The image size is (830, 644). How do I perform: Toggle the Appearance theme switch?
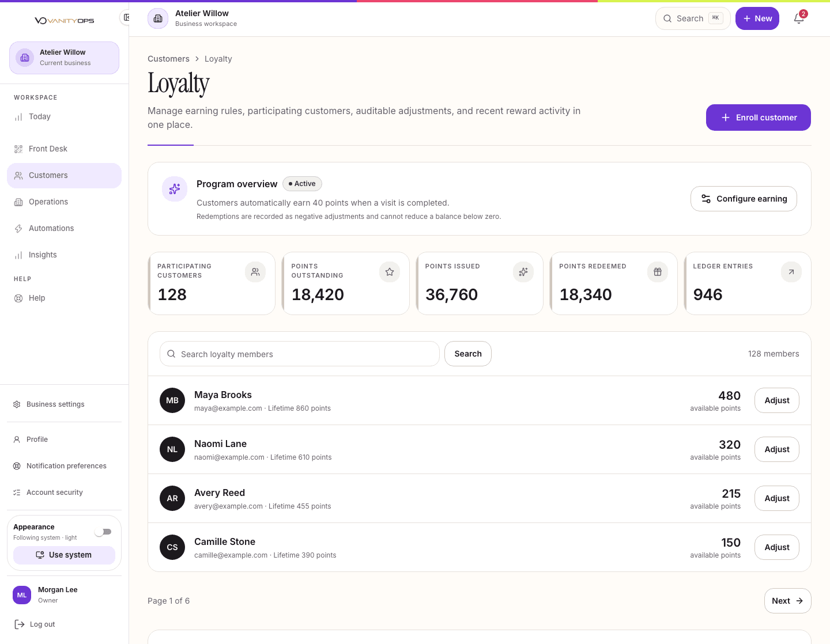[x=103, y=532]
